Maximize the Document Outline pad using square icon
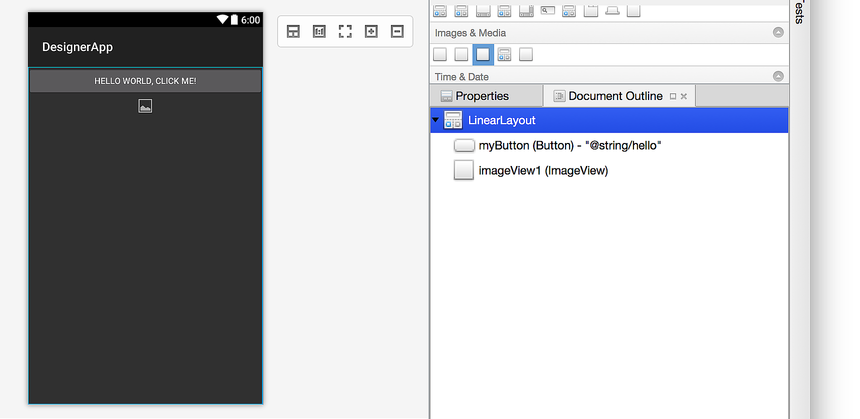860x419 pixels. [x=673, y=97]
